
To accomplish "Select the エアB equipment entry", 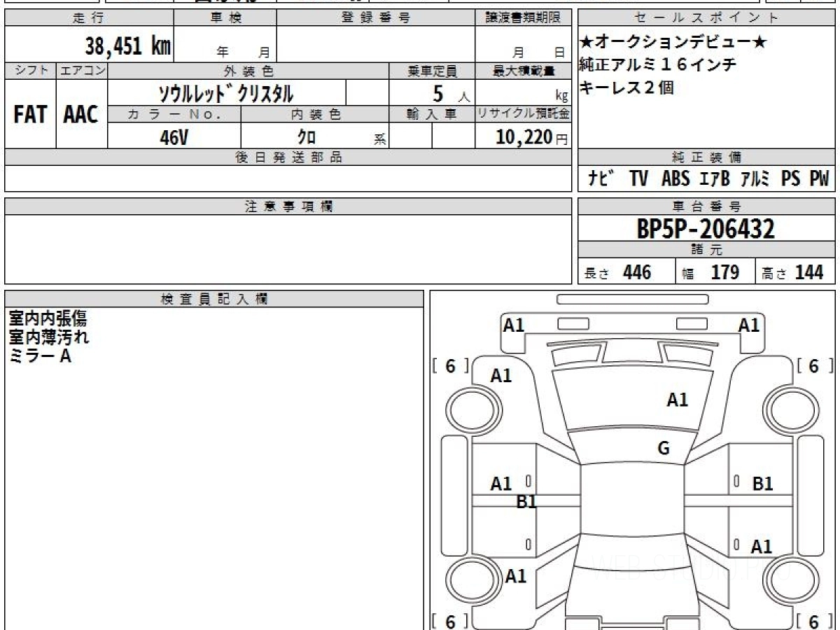I will [715, 178].
